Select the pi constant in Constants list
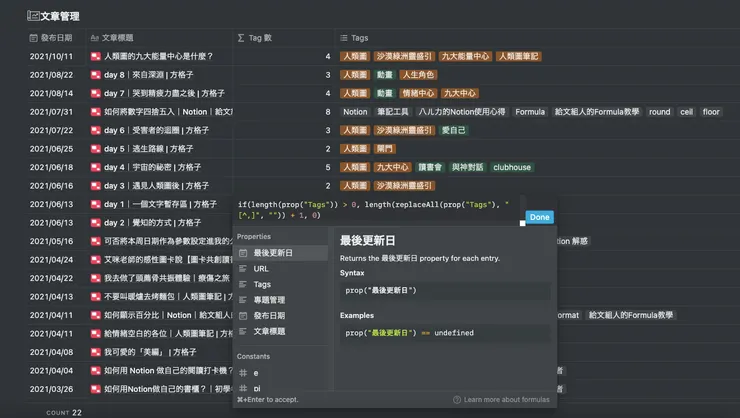The height and width of the screenshot is (418, 740). coord(281,388)
